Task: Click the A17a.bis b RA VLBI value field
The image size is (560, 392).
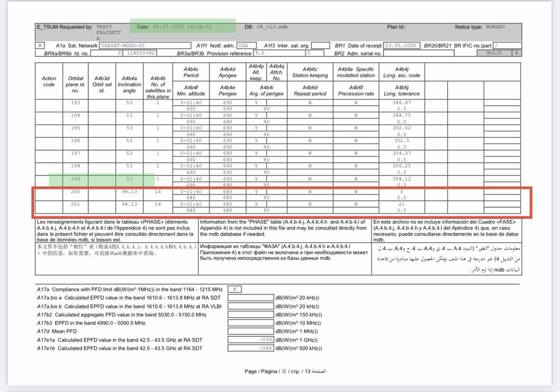Action: click(251, 306)
